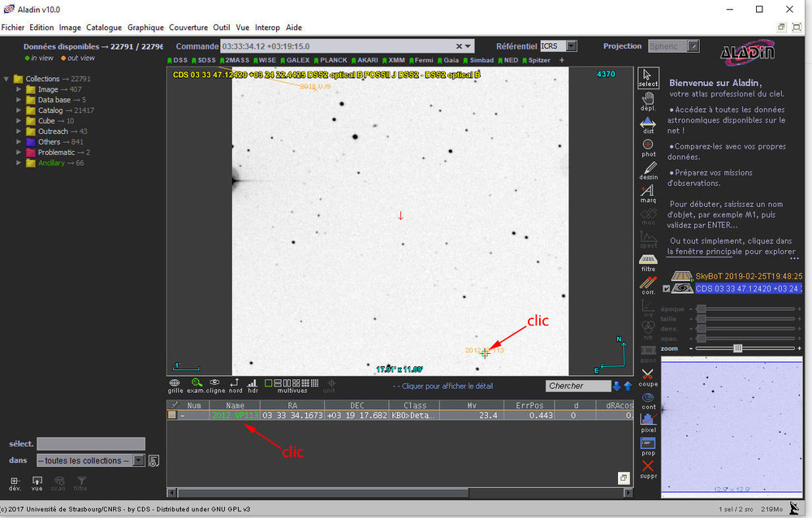The height and width of the screenshot is (518, 812).
Task: Click the sélect. filter input field
Action: point(91,444)
